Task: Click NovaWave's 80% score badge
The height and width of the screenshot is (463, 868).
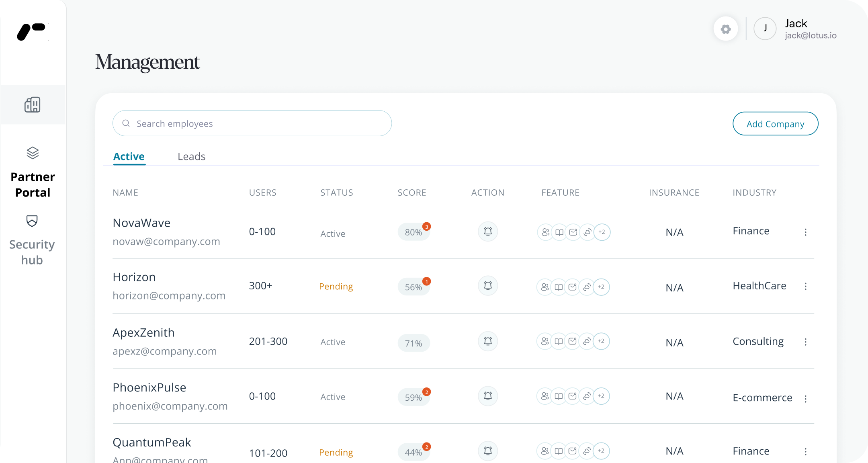Action: click(x=414, y=232)
